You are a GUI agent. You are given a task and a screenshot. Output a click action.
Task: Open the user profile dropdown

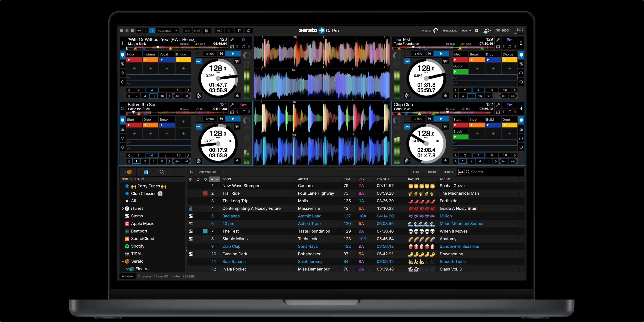tap(487, 30)
